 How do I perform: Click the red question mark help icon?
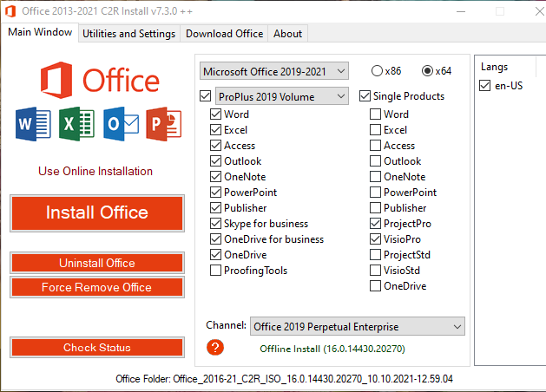(215, 347)
